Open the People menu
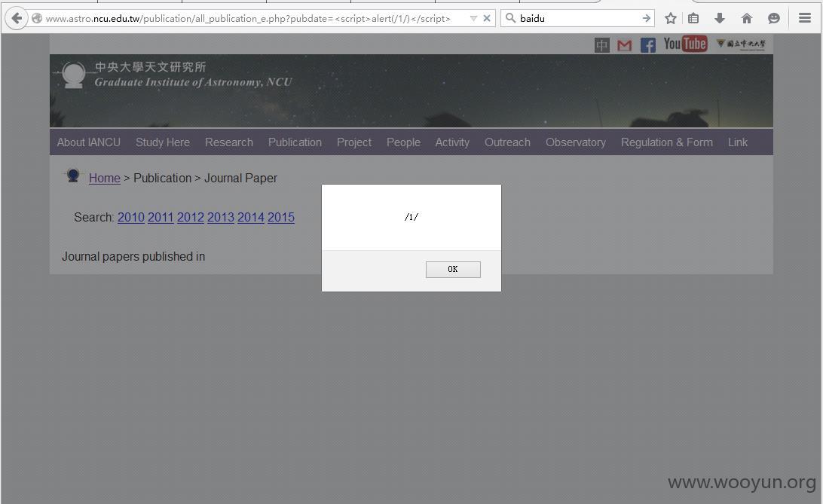823x504 pixels. (404, 142)
